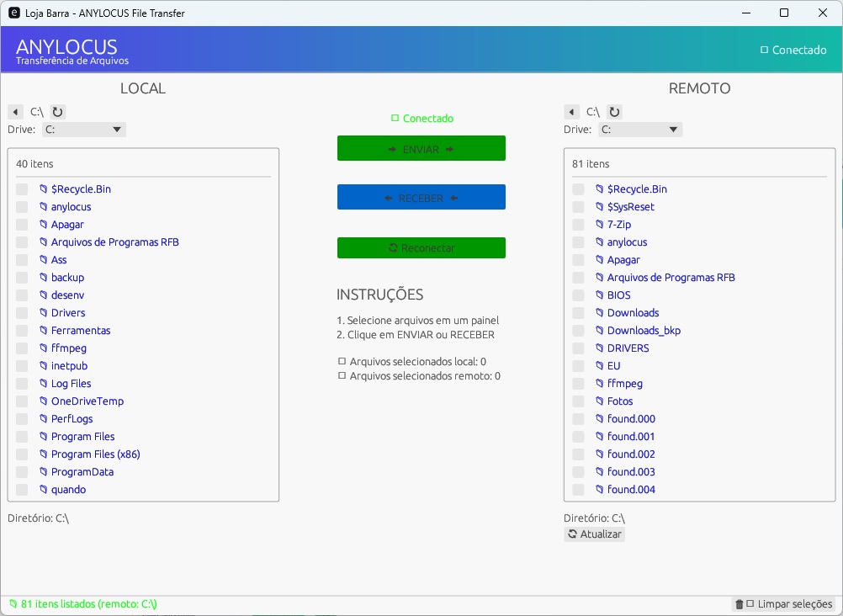Viewport: 843px width, 616px height.
Task: Open local folder Arquivos de Programas RFB
Action: [x=115, y=242]
